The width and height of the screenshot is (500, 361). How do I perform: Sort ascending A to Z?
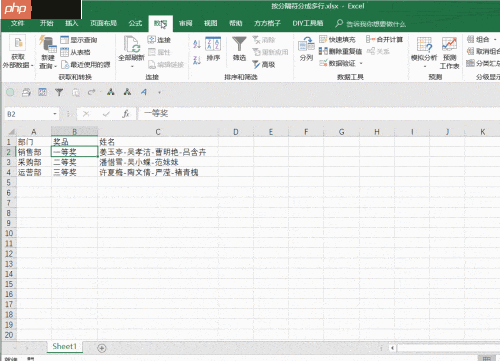click(197, 44)
